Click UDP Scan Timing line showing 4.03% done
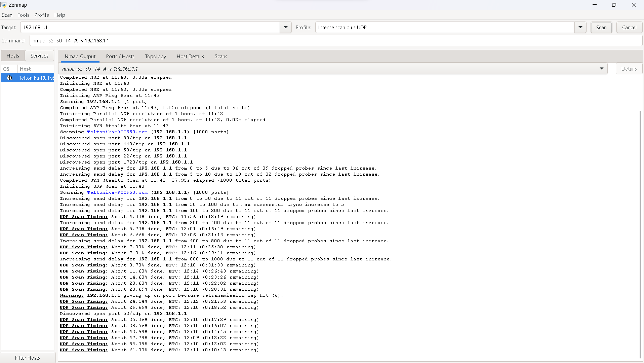Screen dimensions: 644x363 158,217
